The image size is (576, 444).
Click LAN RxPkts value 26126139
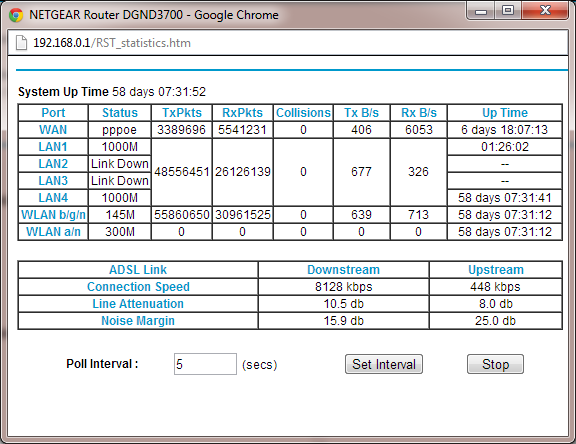(243, 172)
